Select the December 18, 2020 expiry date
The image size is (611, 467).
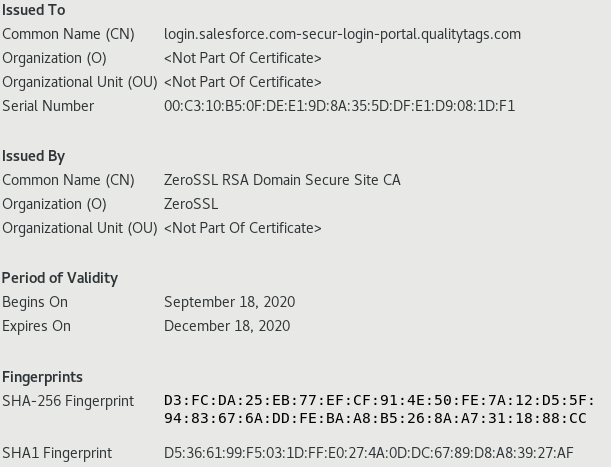click(227, 326)
